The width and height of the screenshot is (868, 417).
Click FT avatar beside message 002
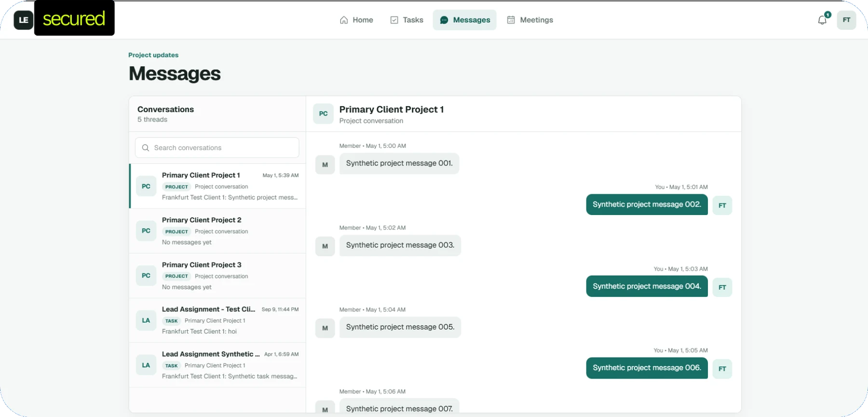722,205
